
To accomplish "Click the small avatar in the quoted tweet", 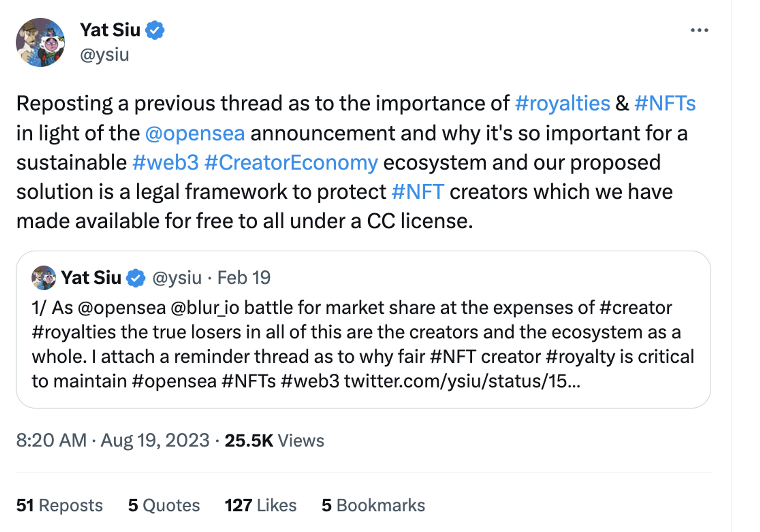I will coord(44,278).
